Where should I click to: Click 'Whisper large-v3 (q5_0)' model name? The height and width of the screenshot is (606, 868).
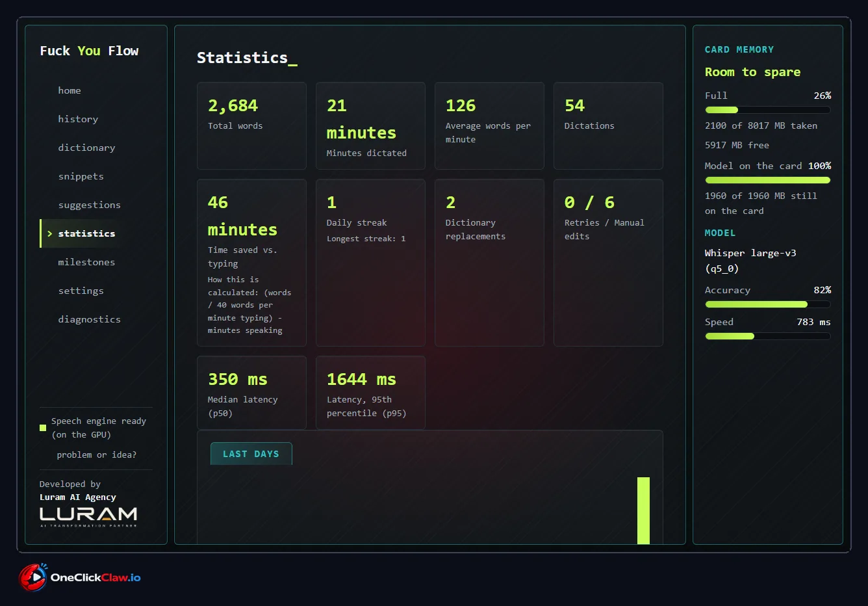coord(750,261)
